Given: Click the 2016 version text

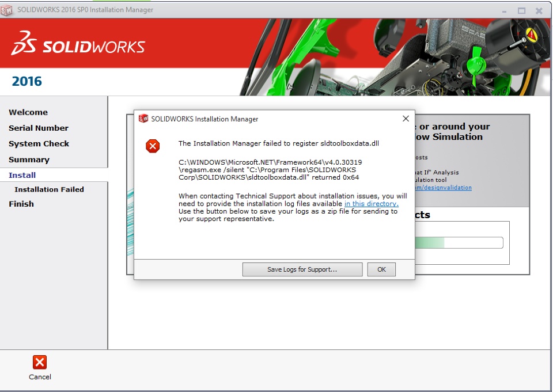Looking at the screenshot, I should click(x=27, y=81).
